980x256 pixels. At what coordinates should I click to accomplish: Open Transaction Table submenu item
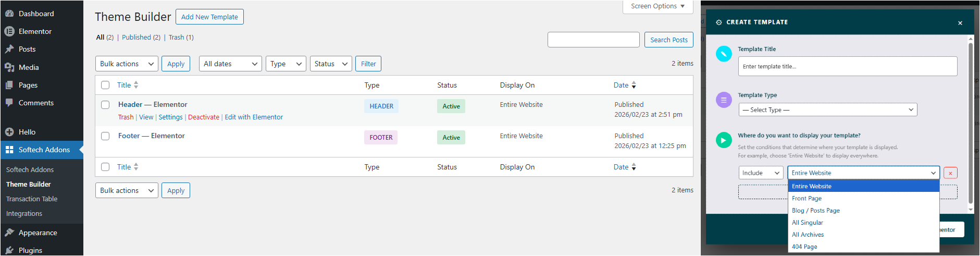point(32,199)
